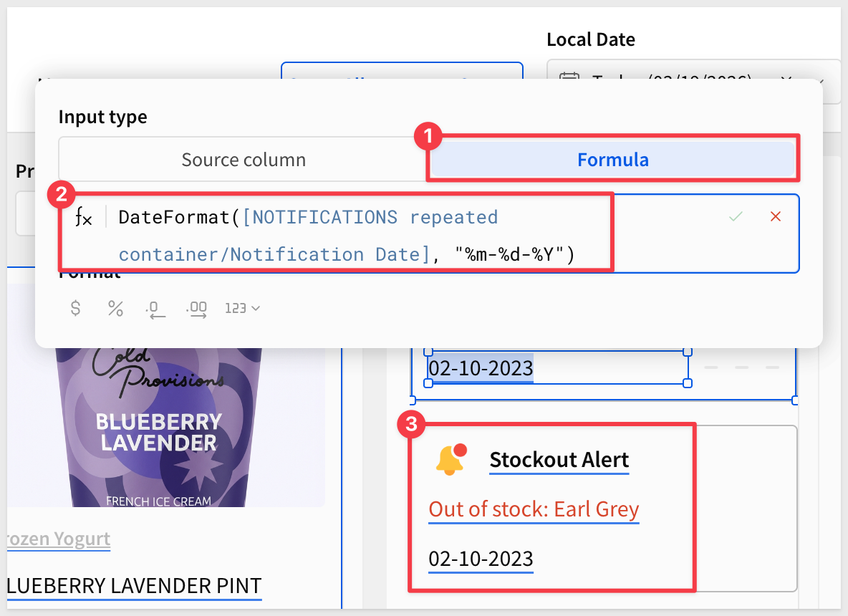
Task: Click the Stockout Alert bell icon
Action: pyautogui.click(x=450, y=460)
